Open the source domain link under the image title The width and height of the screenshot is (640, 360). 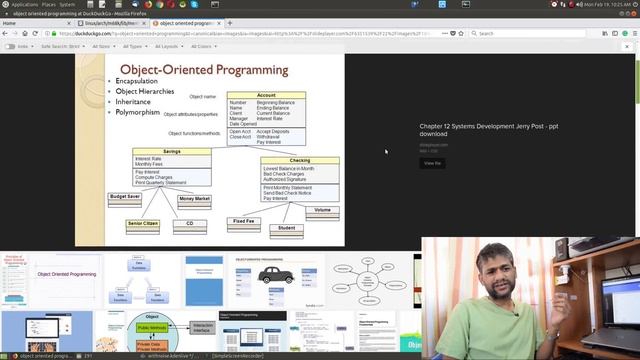click(x=433, y=145)
